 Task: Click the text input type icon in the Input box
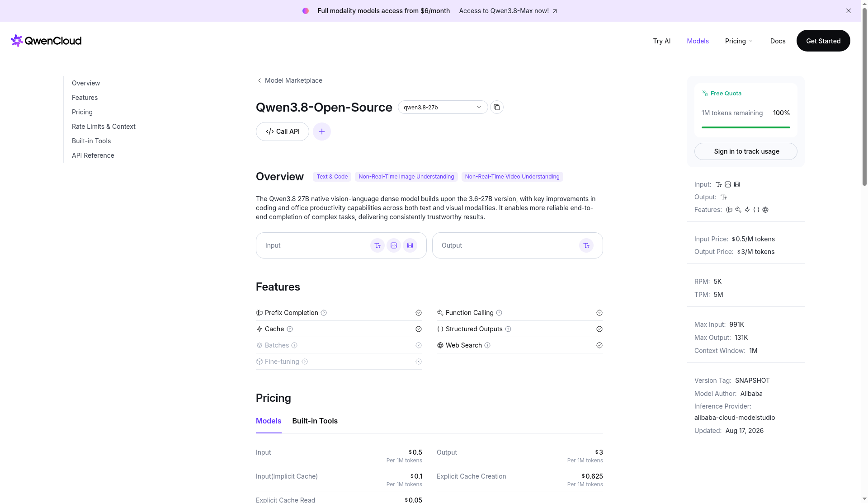point(377,245)
